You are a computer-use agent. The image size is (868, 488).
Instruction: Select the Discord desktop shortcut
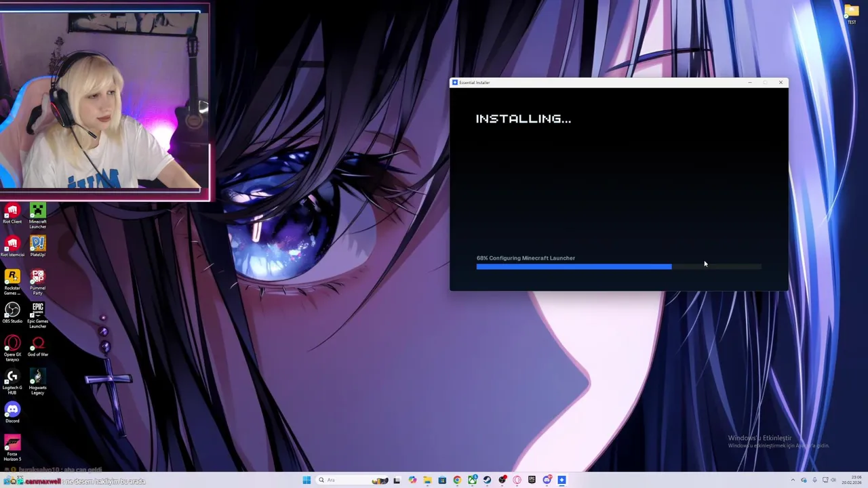click(x=12, y=413)
